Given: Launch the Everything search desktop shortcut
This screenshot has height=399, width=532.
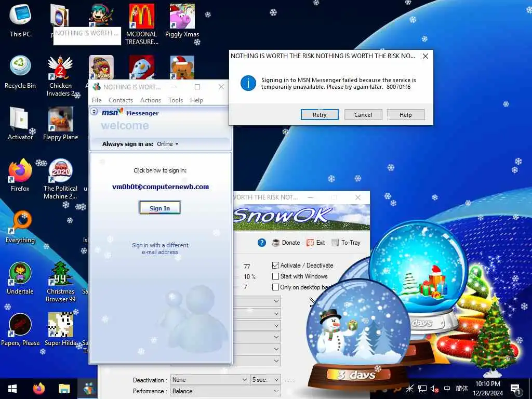Looking at the screenshot, I should tap(20, 227).
